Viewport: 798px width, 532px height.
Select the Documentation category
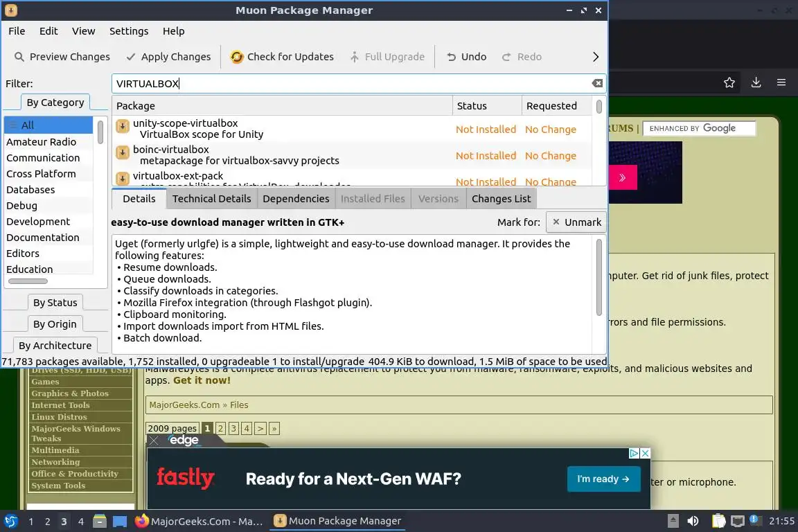click(48, 237)
